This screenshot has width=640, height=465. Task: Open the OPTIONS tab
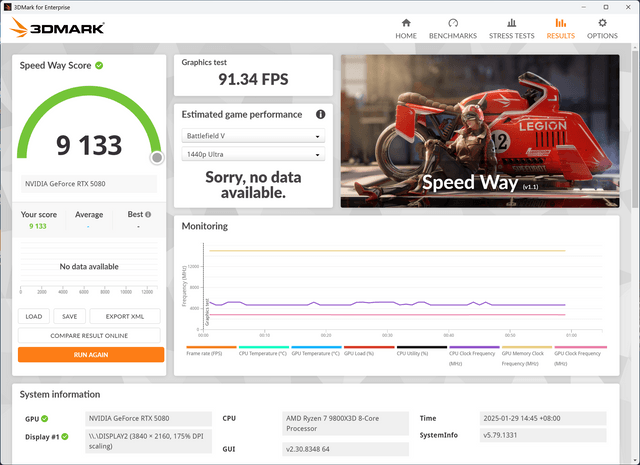coord(602,29)
